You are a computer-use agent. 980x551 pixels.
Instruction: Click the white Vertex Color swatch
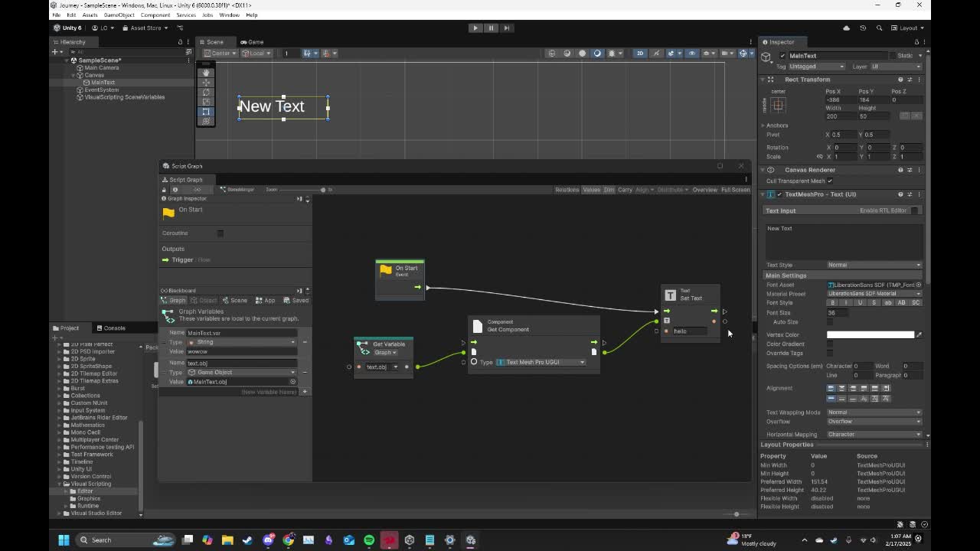point(870,335)
